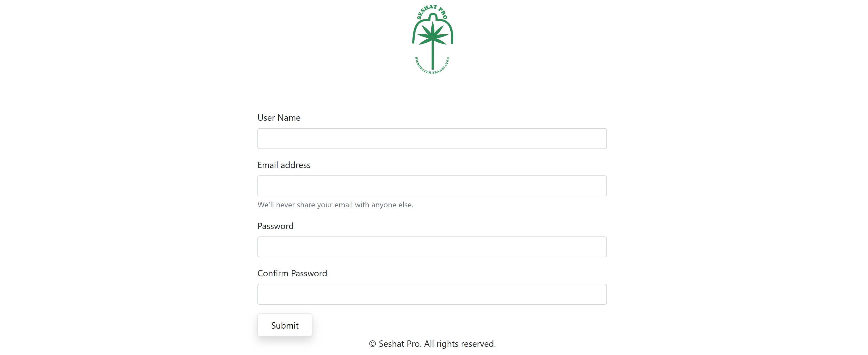Focus the Confirm Password input field
Screen dimensions: 868x355
432,294
